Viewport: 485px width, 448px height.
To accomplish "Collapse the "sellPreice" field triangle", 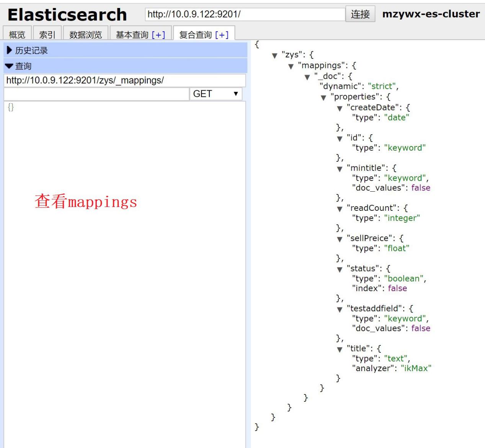I will coord(340,239).
